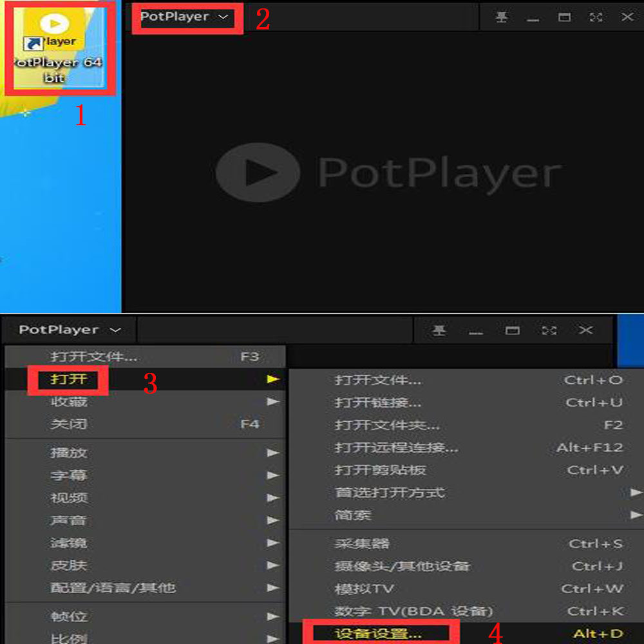The width and height of the screenshot is (644, 644).
Task: Expand the 播放 submenu
Action: click(146, 453)
